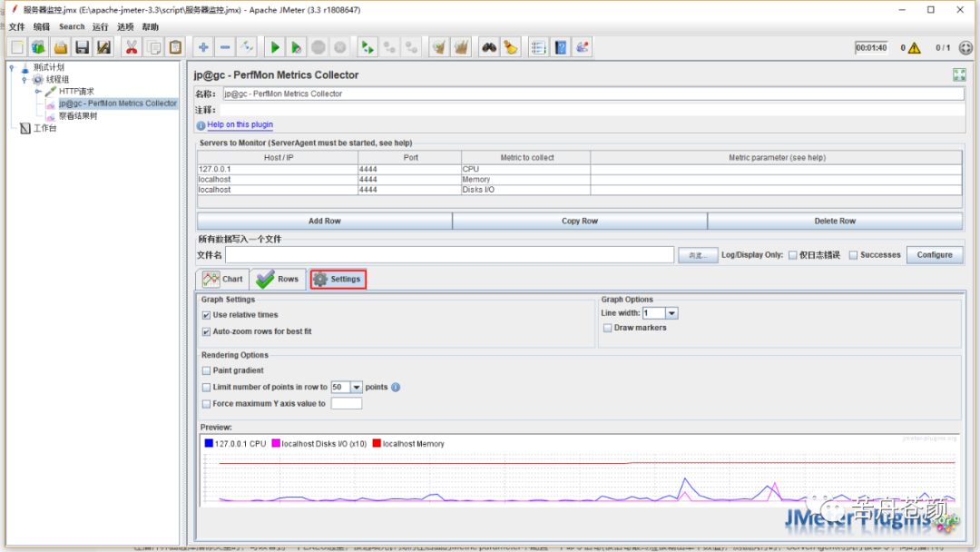Collapse the 线程组 tree node
980x552 pixels.
tap(24, 80)
